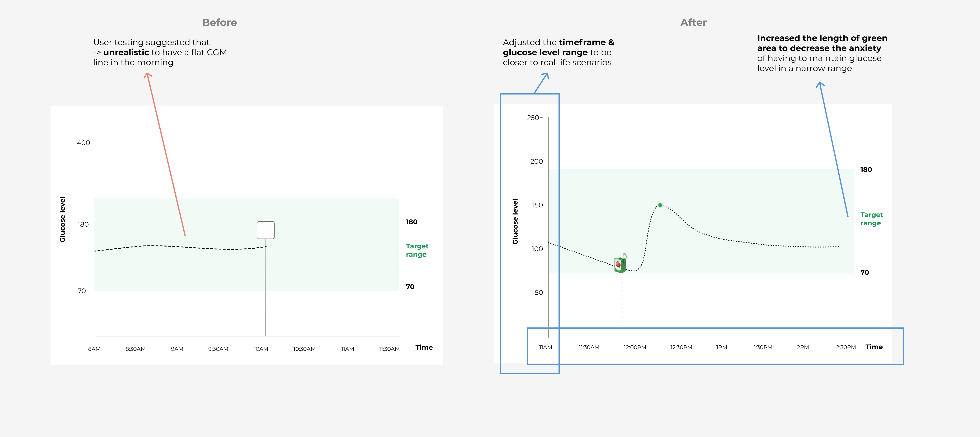Click the 400 glucose axis value
This screenshot has width=980, height=437.
[x=83, y=143]
